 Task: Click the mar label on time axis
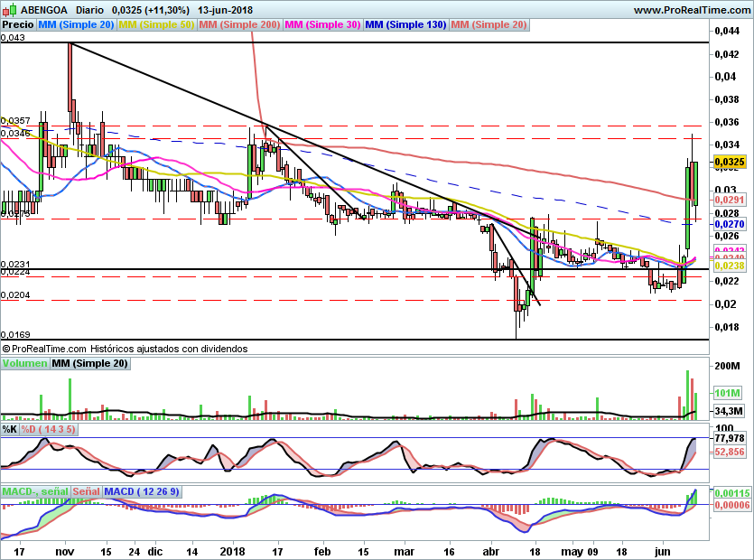point(404,551)
